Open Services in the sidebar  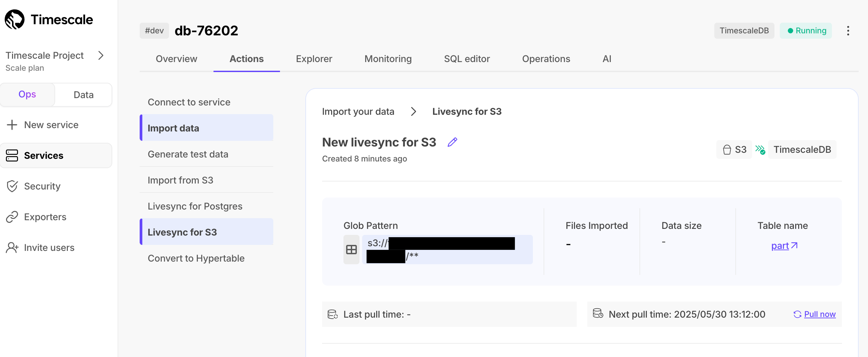[x=56, y=155]
